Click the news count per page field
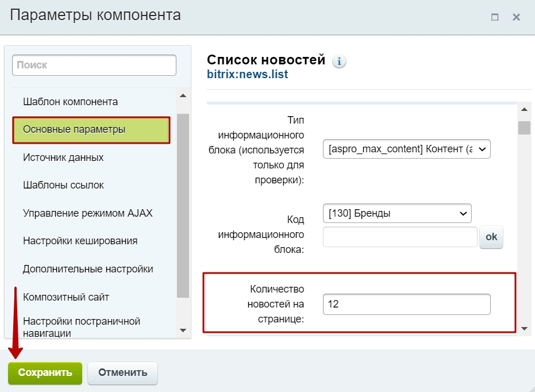The image size is (535, 392). pos(406,305)
